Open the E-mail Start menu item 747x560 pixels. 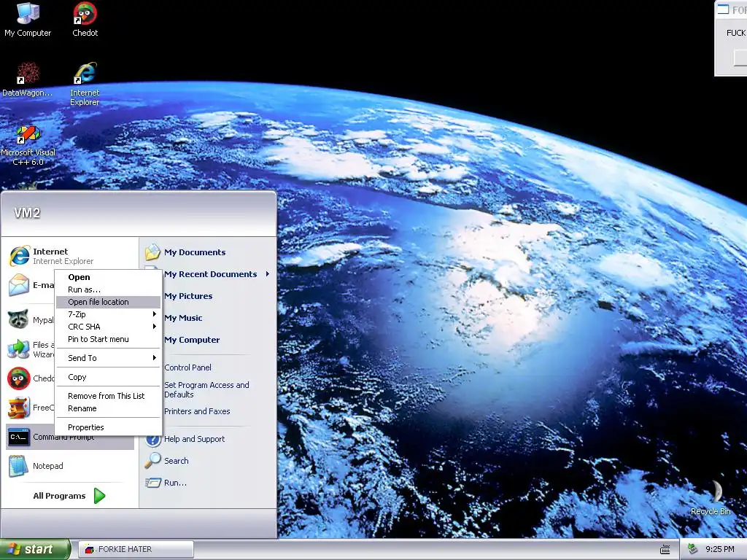[31, 285]
